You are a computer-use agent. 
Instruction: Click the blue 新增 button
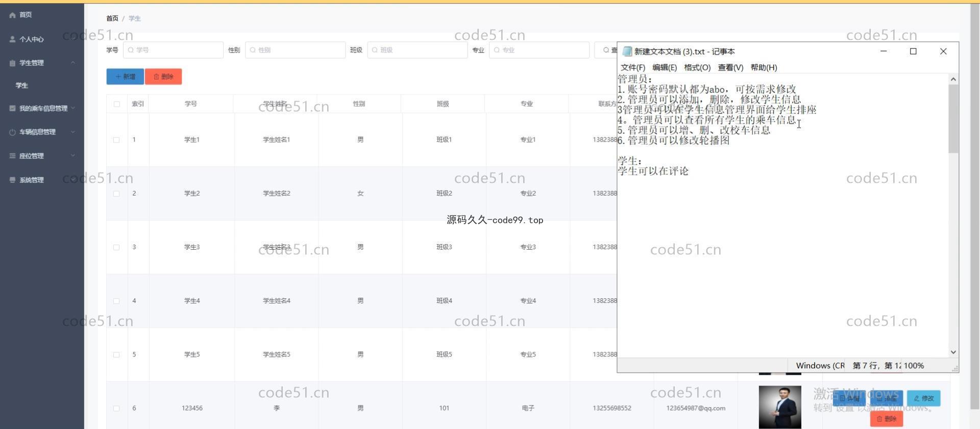click(125, 77)
